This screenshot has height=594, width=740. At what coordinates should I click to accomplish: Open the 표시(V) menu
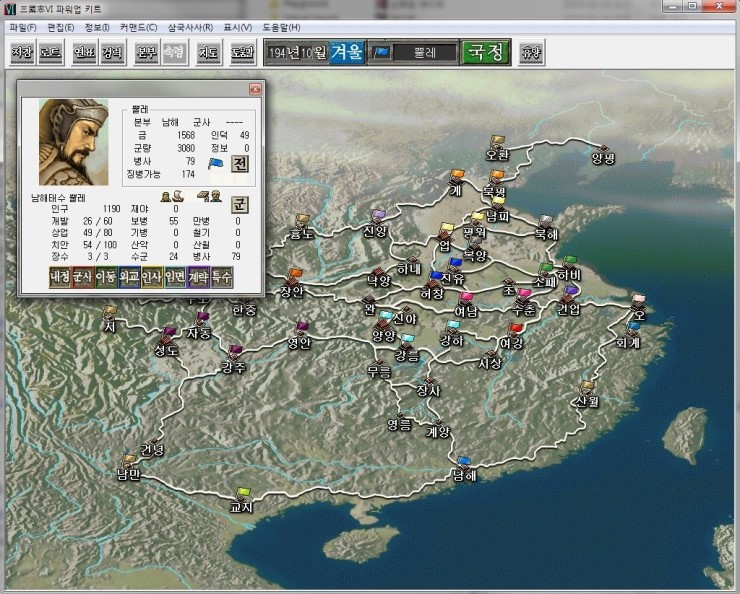pos(238,27)
